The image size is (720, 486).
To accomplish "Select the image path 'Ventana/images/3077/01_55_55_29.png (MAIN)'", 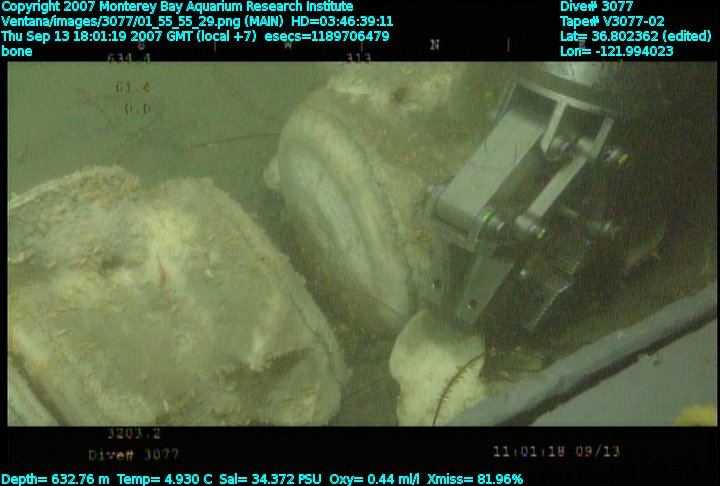I will (x=144, y=21).
